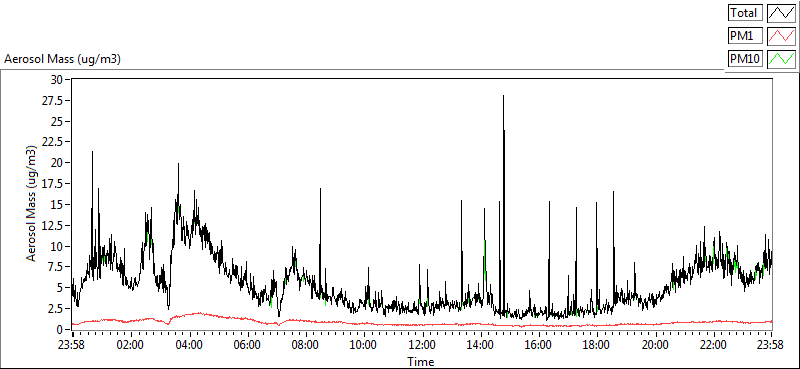The height and width of the screenshot is (369, 800).
Task: Click the PM10 green plot legend icon
Action: [x=781, y=59]
